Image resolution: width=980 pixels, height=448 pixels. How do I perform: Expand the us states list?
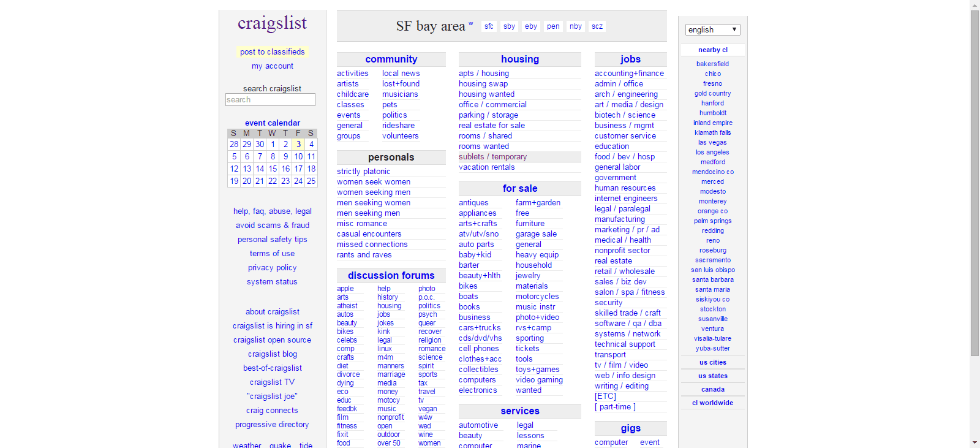coord(713,376)
